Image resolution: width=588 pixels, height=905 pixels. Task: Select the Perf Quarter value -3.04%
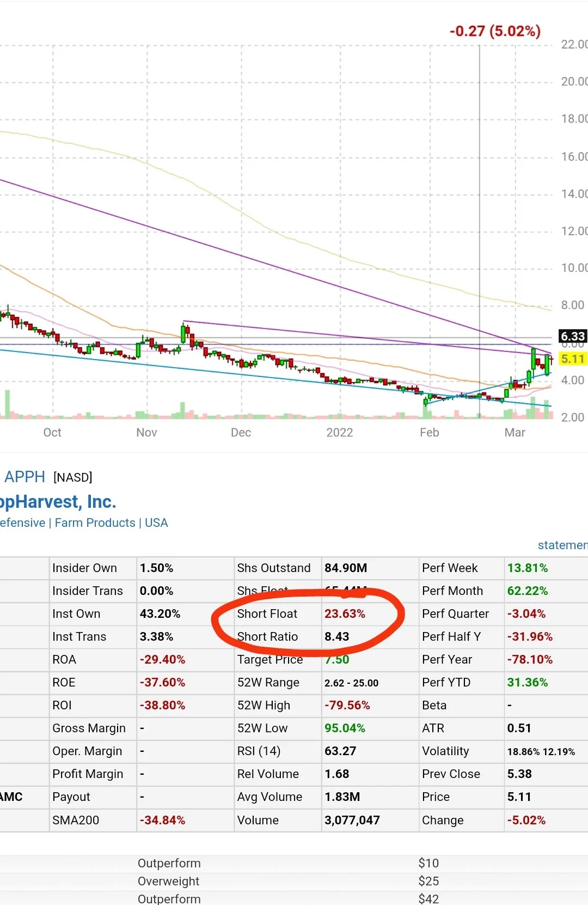(x=526, y=614)
